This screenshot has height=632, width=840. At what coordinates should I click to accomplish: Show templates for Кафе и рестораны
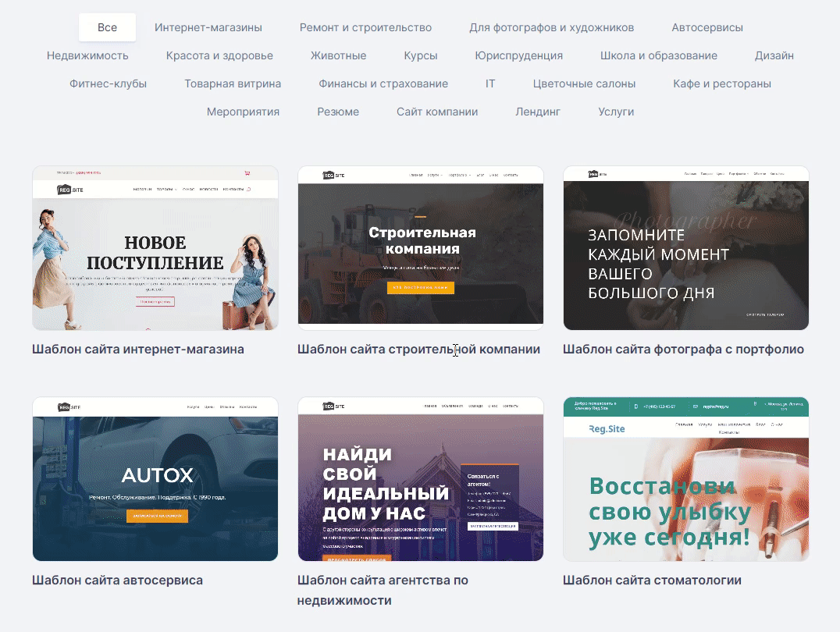pos(721,83)
